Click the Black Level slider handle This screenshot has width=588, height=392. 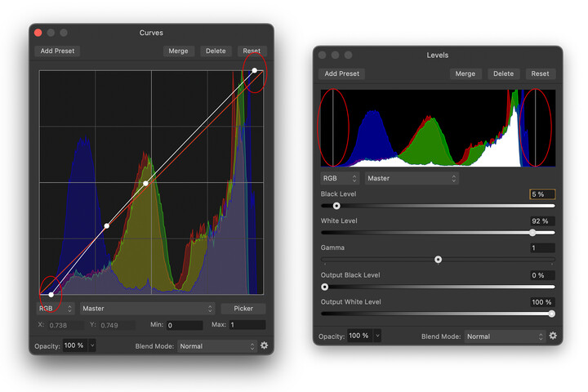pyautogui.click(x=336, y=206)
